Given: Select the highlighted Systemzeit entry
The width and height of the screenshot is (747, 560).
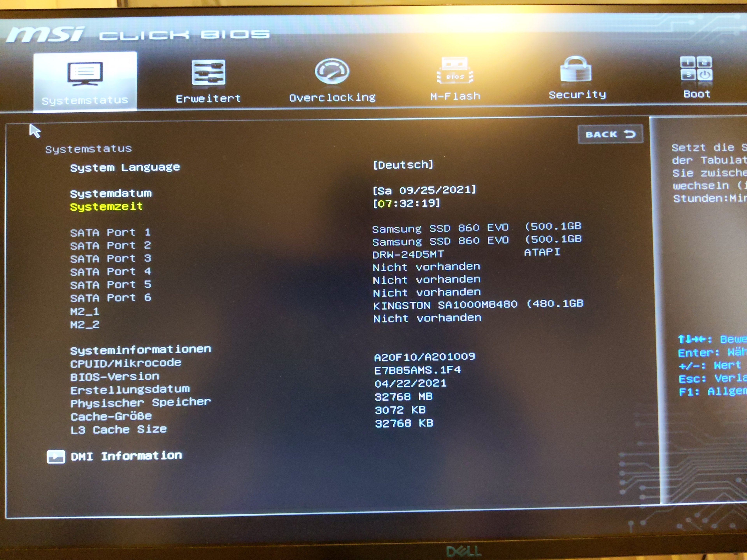Looking at the screenshot, I should point(106,206).
